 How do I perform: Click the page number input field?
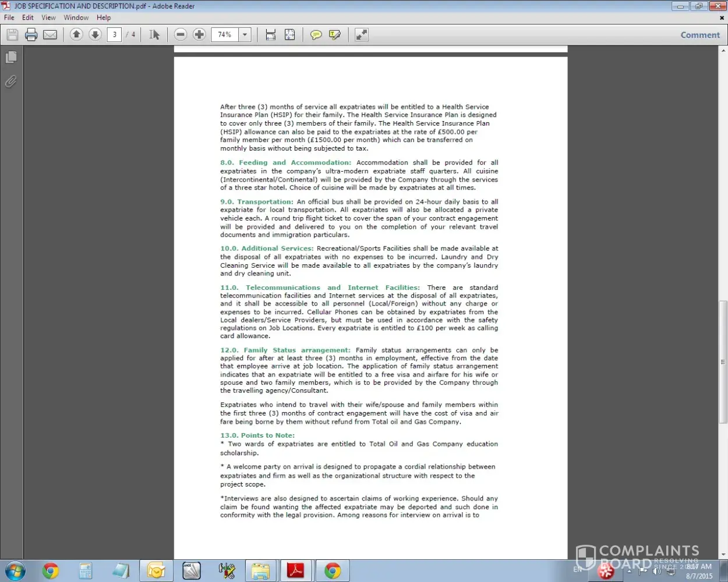click(x=114, y=34)
